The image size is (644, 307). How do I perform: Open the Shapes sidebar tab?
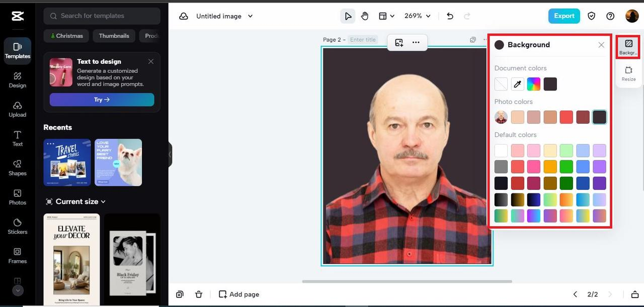click(x=18, y=168)
